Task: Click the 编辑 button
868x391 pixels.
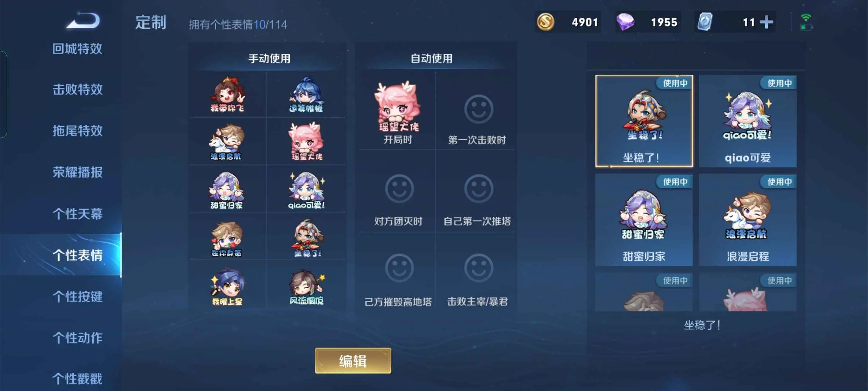Action: pyautogui.click(x=353, y=361)
